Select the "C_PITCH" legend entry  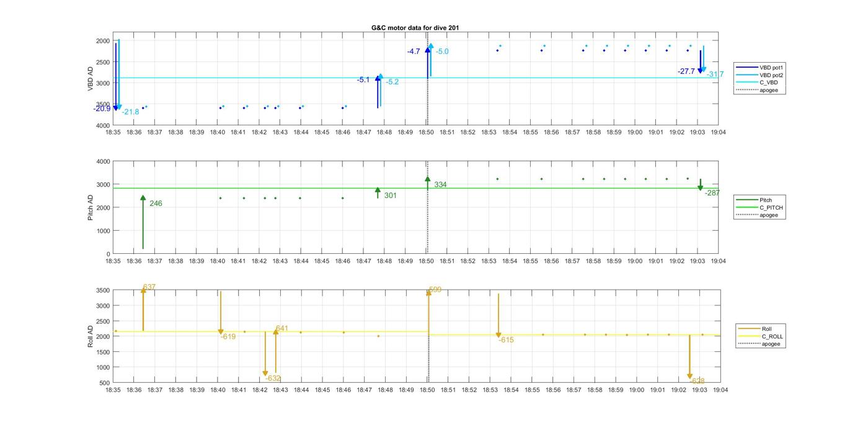[759, 208]
